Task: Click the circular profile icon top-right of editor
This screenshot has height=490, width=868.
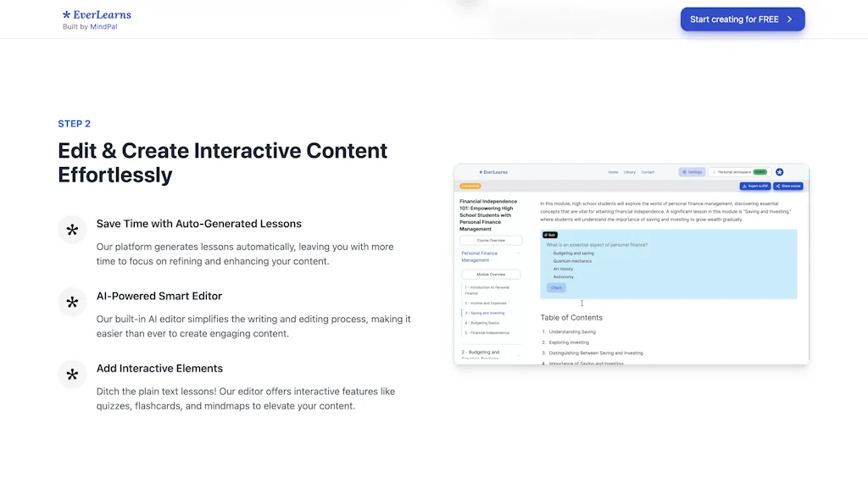Action: coord(780,172)
